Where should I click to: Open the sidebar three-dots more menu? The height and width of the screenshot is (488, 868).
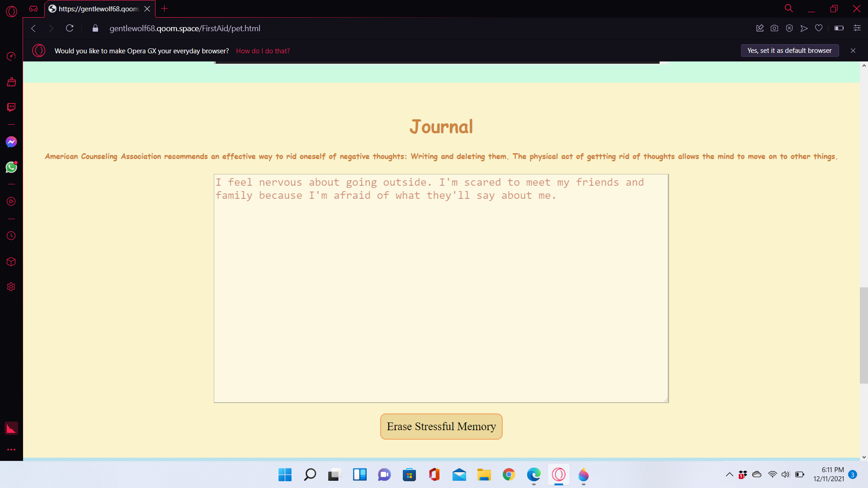tap(11, 450)
